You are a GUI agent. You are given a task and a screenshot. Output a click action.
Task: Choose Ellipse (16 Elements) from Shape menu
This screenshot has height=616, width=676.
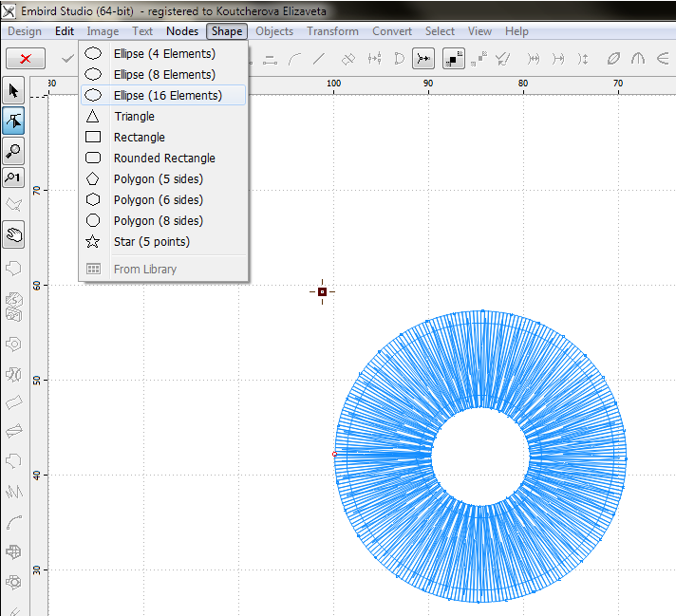coord(167,96)
